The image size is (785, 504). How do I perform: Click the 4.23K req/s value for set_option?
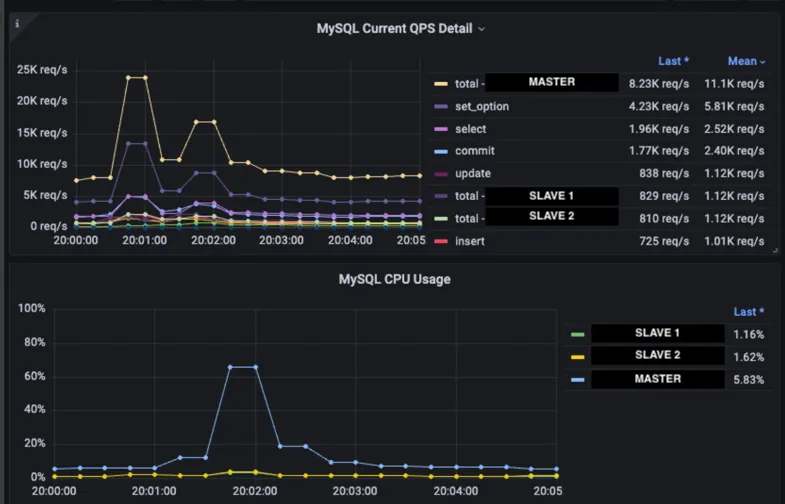click(x=659, y=107)
